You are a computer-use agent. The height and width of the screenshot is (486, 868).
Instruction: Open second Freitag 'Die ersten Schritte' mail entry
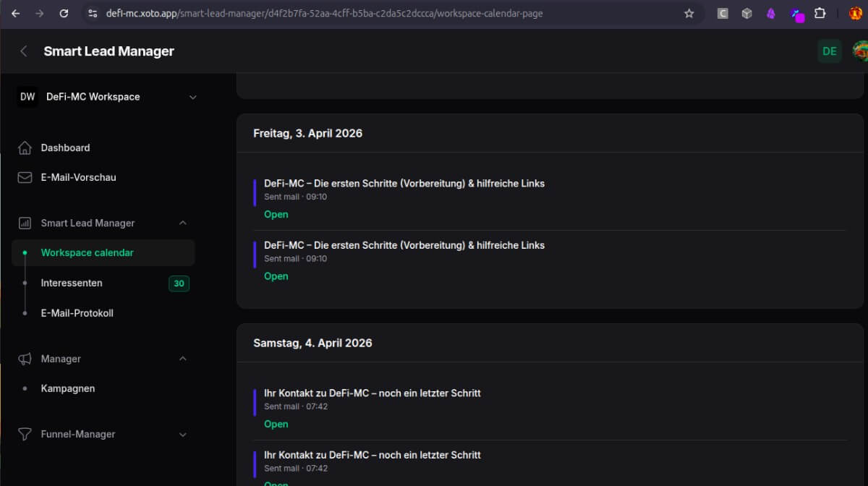pyautogui.click(x=404, y=245)
